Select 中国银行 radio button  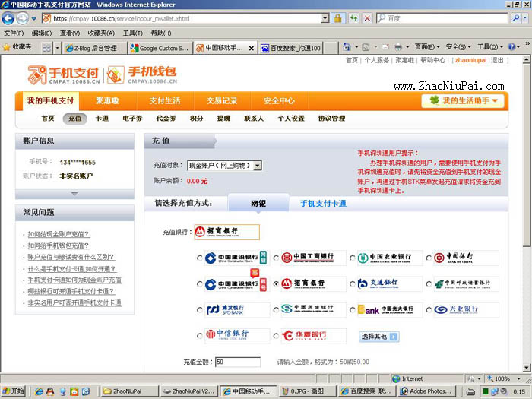pos(429,258)
